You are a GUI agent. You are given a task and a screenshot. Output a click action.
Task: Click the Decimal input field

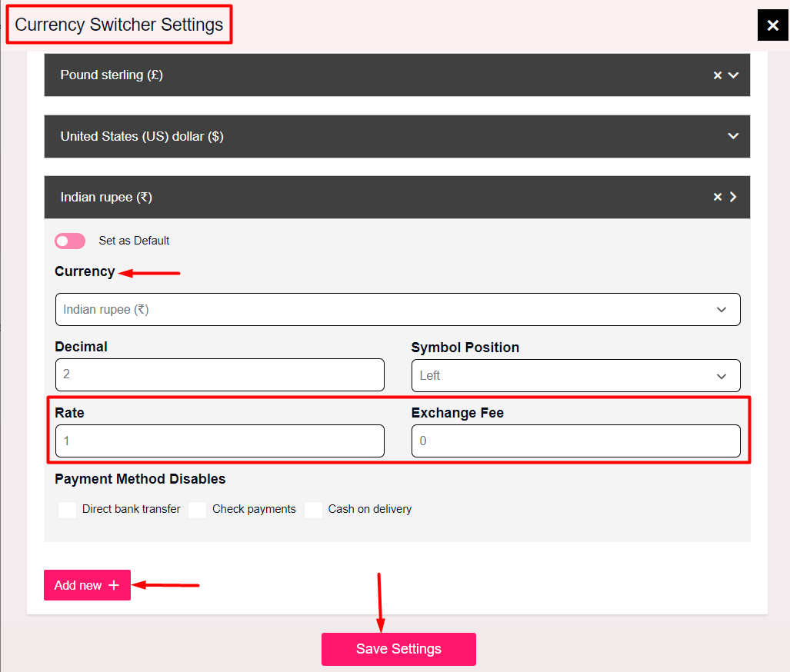[x=219, y=375]
